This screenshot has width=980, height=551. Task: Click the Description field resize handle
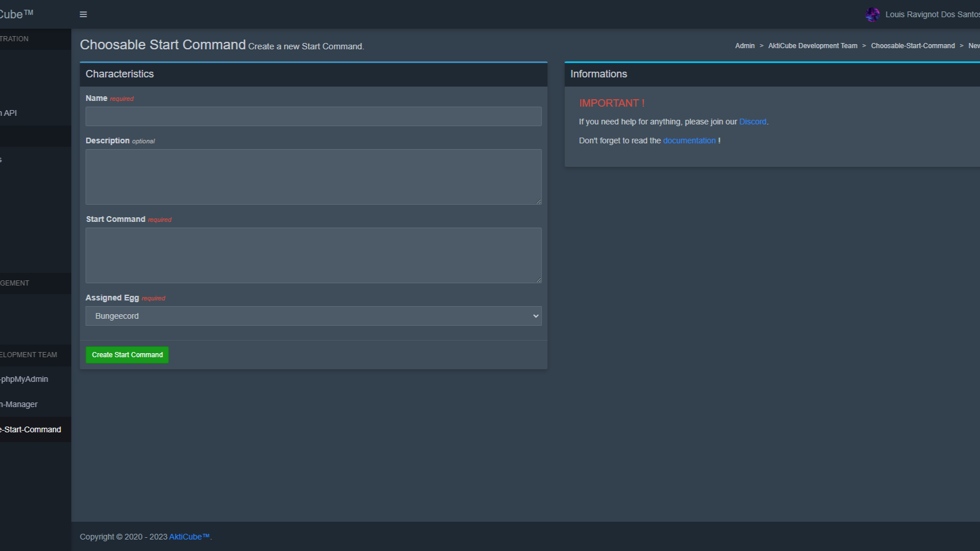(x=538, y=201)
